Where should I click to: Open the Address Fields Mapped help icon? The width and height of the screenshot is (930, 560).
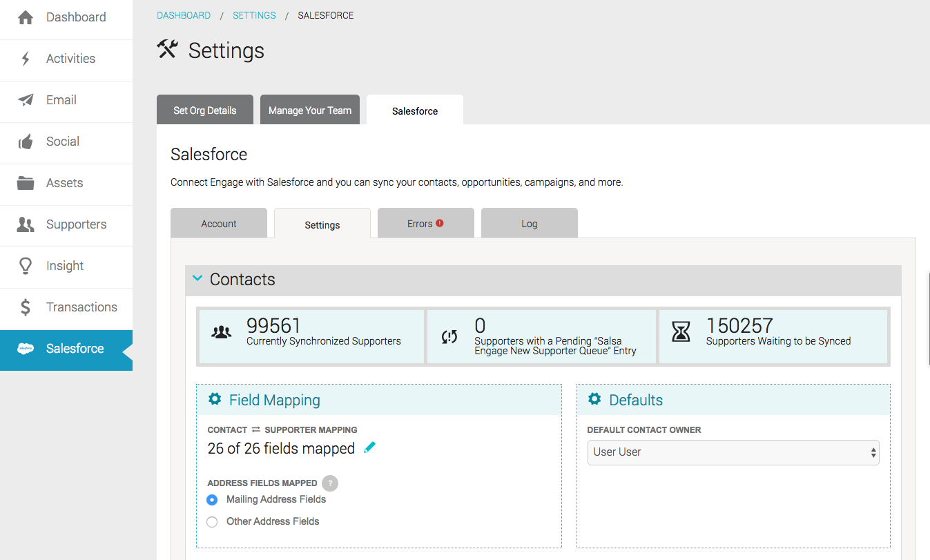click(x=330, y=483)
